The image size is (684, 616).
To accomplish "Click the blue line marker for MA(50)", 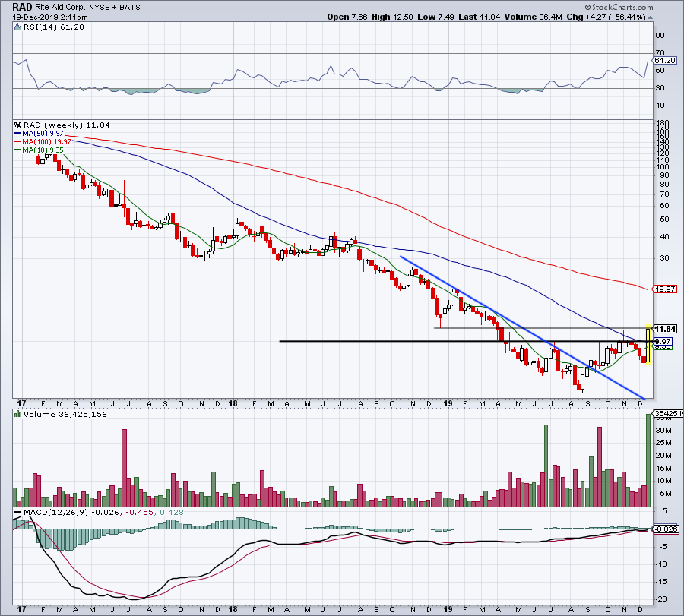I will (18, 134).
